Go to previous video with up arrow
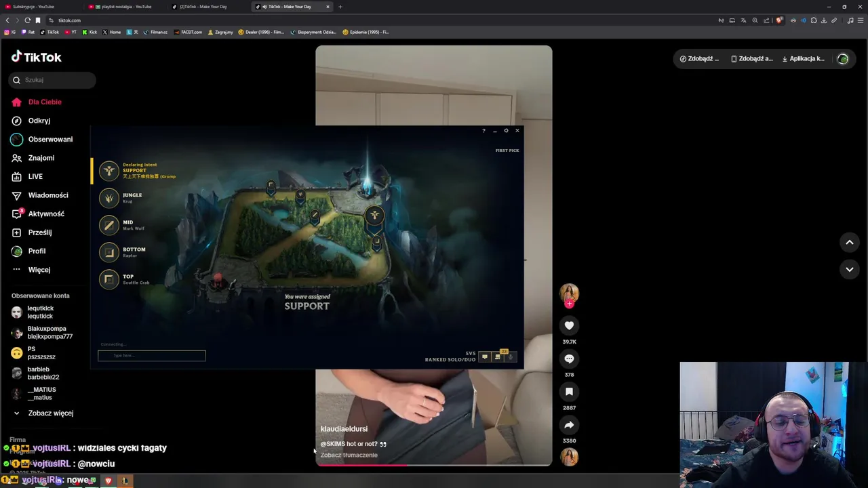 tap(849, 242)
